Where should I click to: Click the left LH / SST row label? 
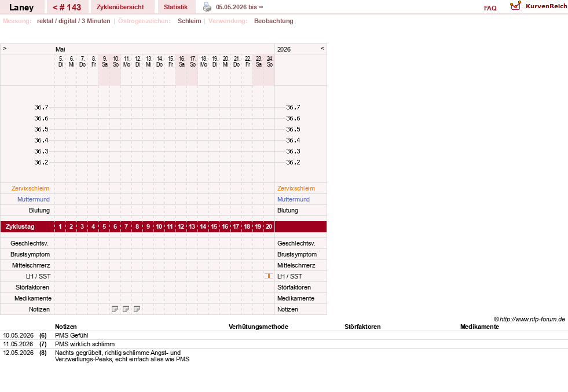coord(38,276)
